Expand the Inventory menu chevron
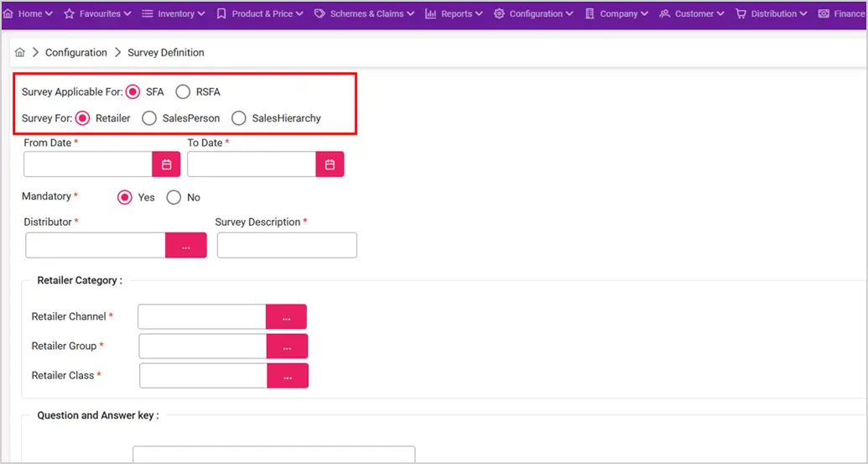The width and height of the screenshot is (868, 464). pos(201,13)
